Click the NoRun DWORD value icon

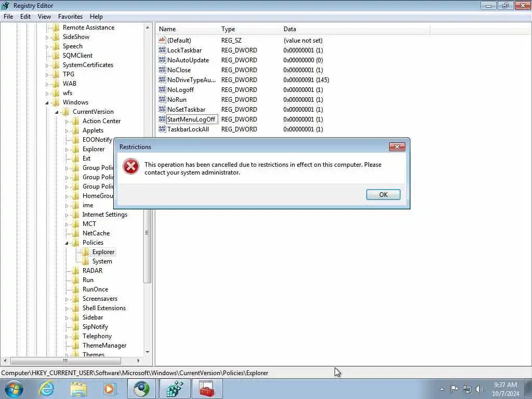tap(162, 99)
